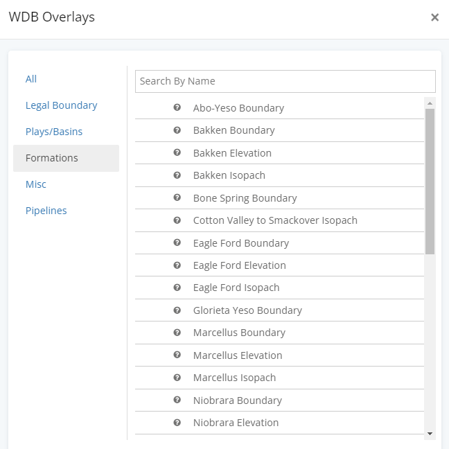Switch to the All category
Screen dimensions: 449x449
(31, 79)
